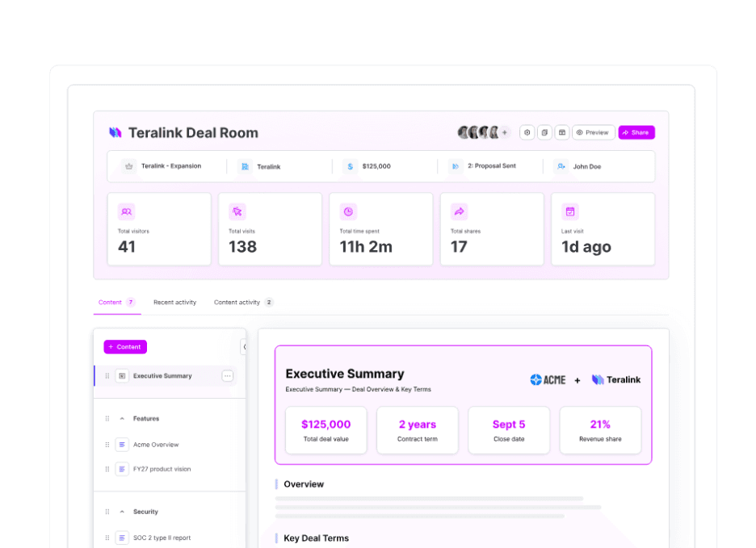
Task: Switch to the Content activity tab
Action: (x=243, y=303)
